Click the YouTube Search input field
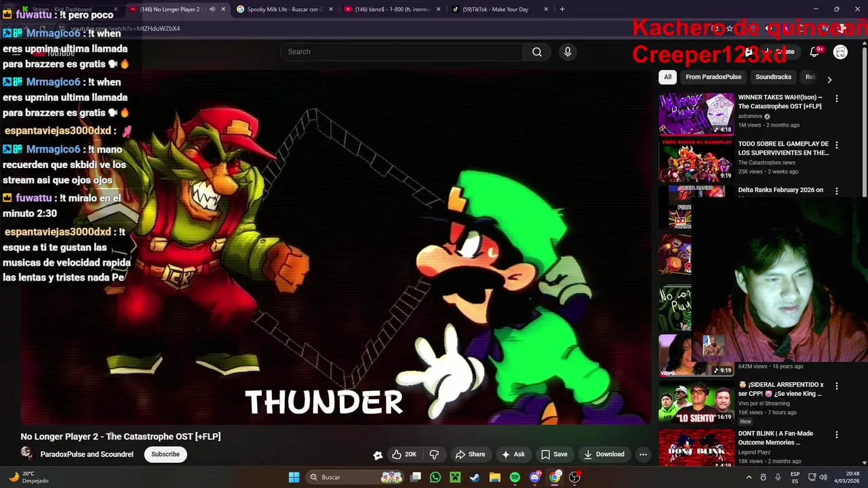Viewport: 868px width, 488px height. tap(401, 52)
